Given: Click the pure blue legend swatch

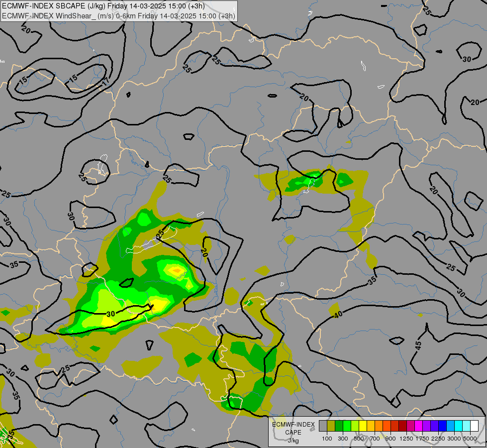Looking at the screenshot, I should tap(443, 426).
